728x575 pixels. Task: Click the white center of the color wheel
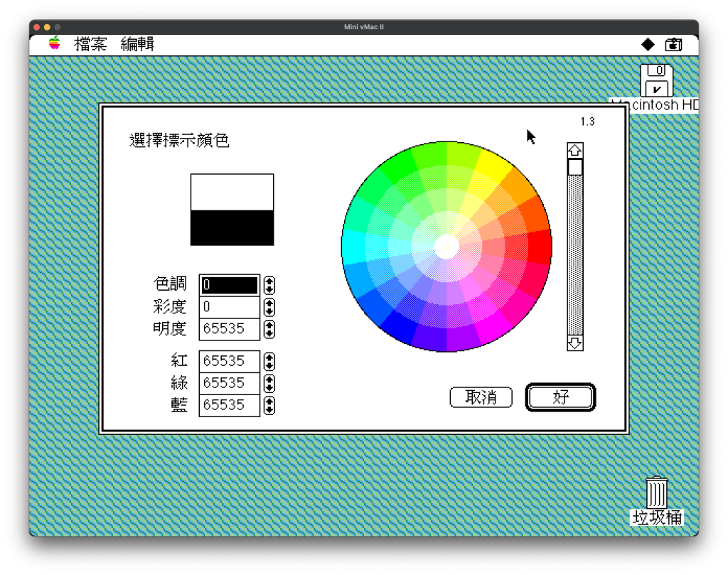(446, 246)
